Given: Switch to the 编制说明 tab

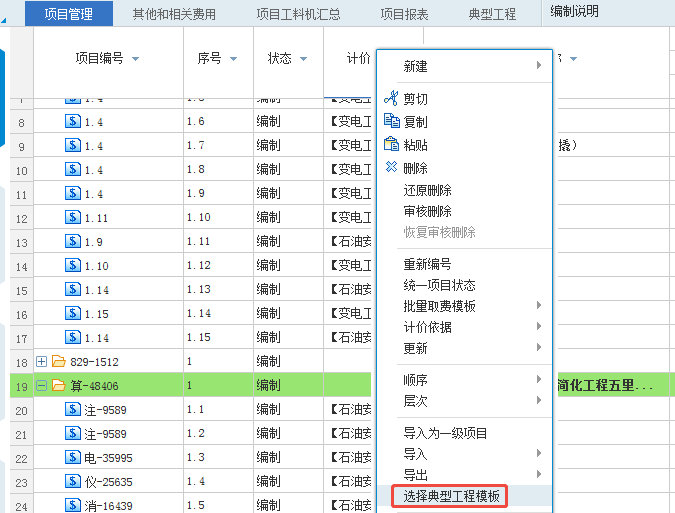Looking at the screenshot, I should [x=574, y=12].
